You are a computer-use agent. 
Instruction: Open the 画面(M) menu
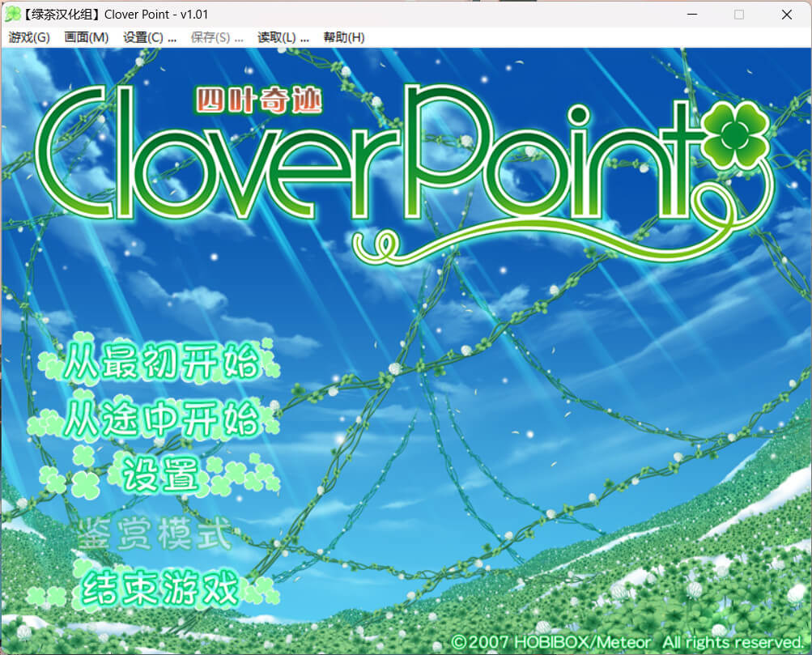pos(86,37)
